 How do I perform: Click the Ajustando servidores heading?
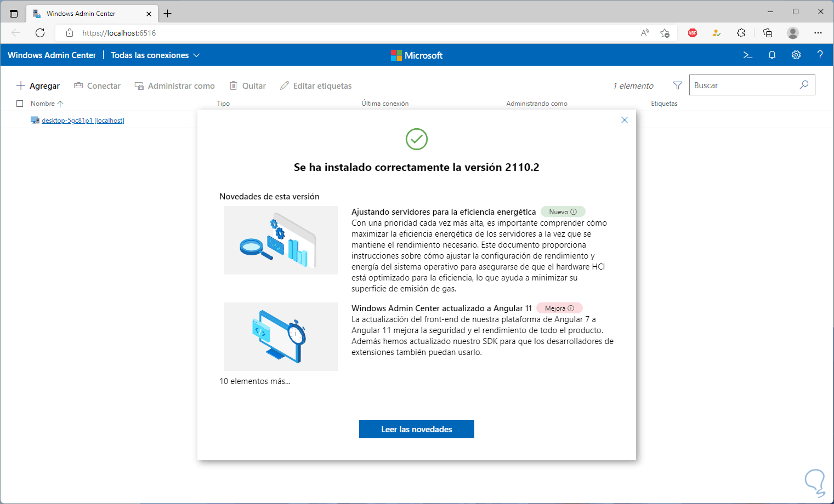[444, 212]
